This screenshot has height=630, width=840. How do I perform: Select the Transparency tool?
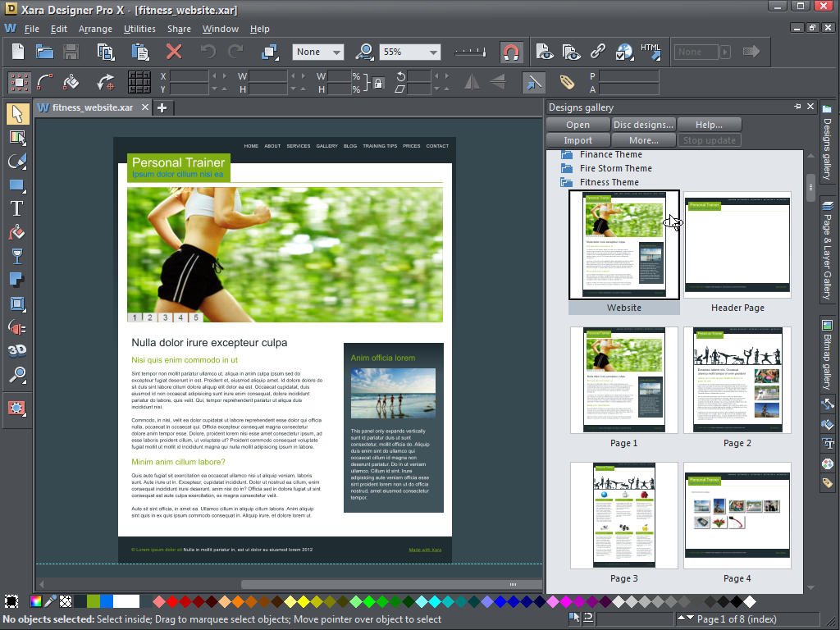pos(17,256)
